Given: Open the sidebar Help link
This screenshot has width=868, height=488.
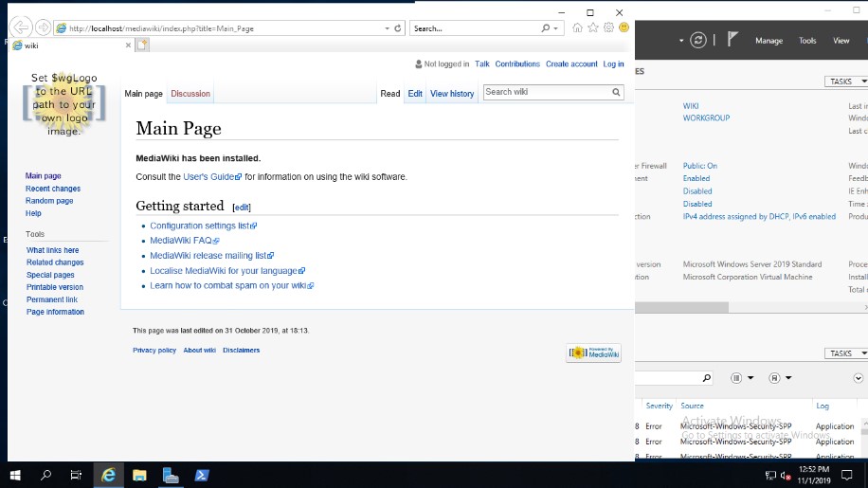Looking at the screenshot, I should (x=33, y=213).
